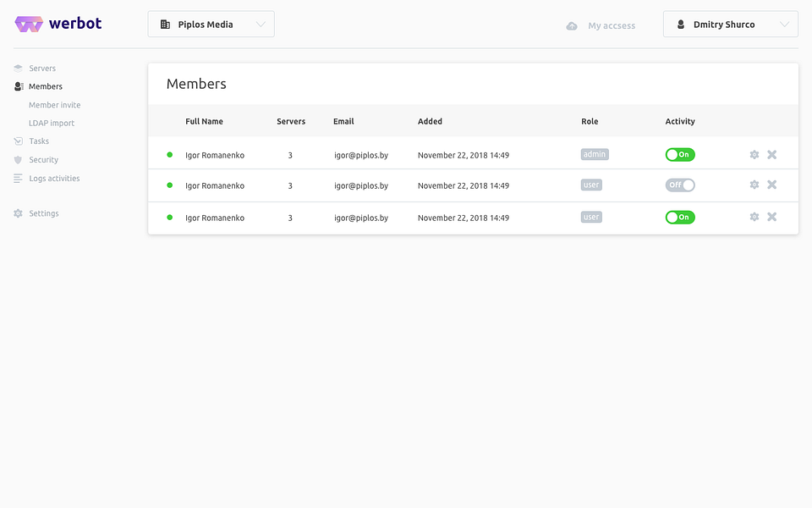
Task: Click the Full Name column header
Action: (204, 121)
